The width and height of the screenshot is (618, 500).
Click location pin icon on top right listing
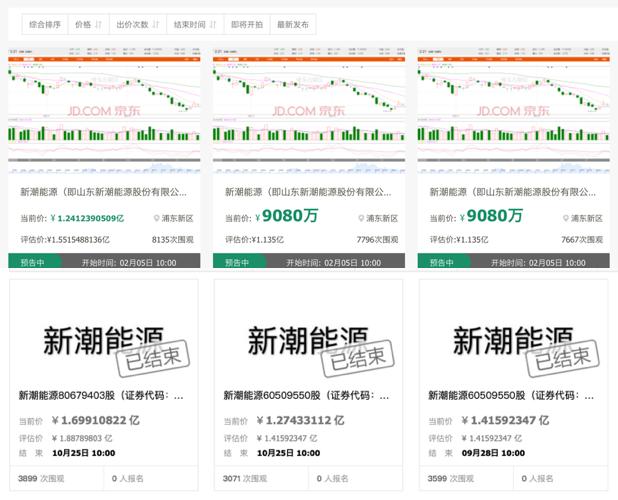coord(566,218)
